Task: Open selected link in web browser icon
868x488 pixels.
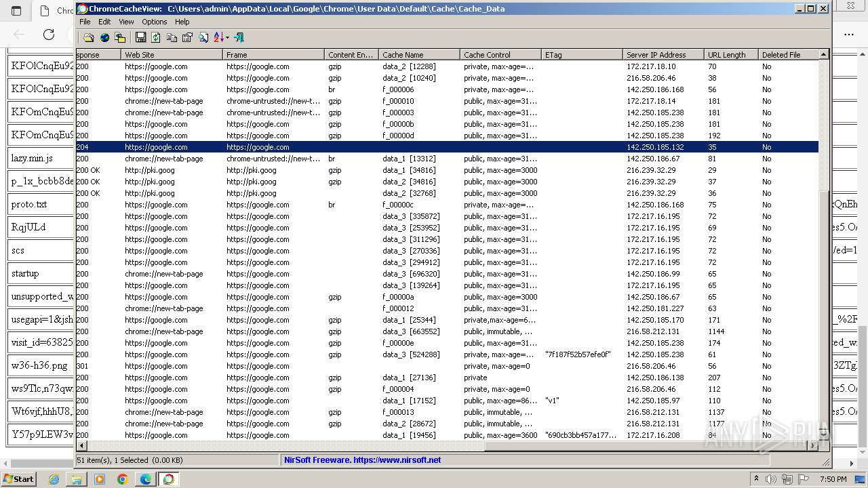Action: 104,37
